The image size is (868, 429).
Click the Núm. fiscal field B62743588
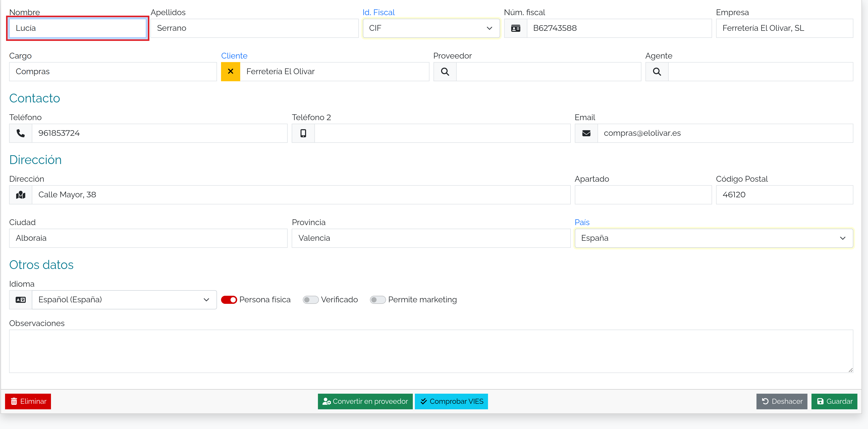click(x=619, y=28)
